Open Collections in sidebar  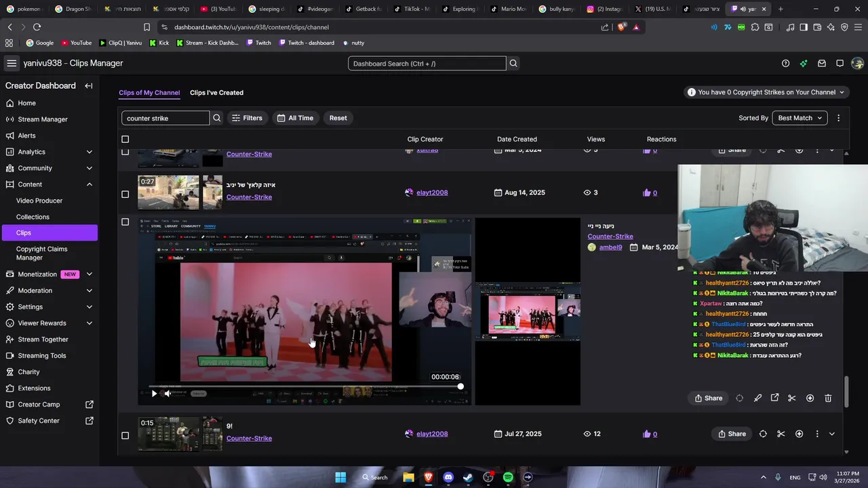[x=33, y=217]
